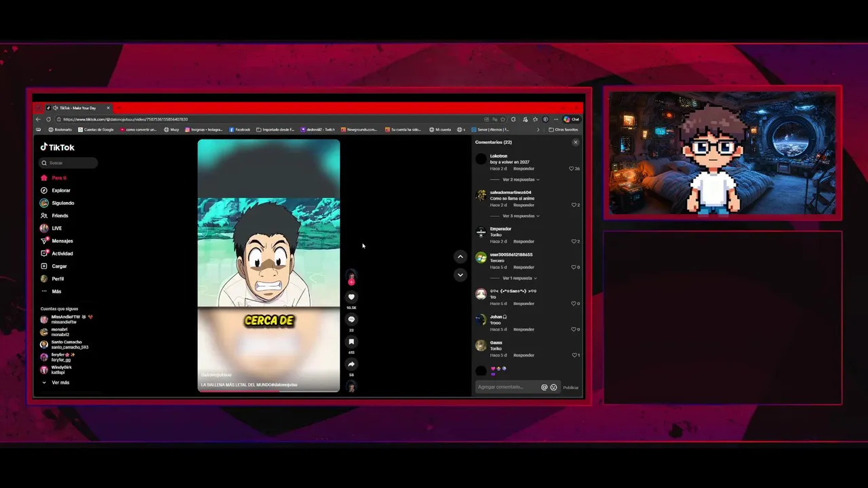Share the video with arrow icon

click(351, 364)
